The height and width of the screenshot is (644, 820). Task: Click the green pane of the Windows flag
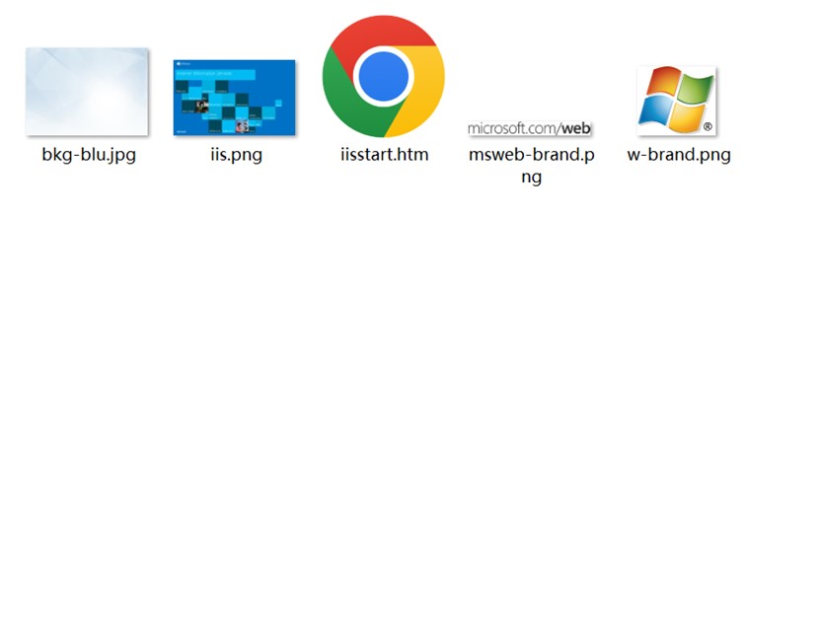(x=695, y=89)
